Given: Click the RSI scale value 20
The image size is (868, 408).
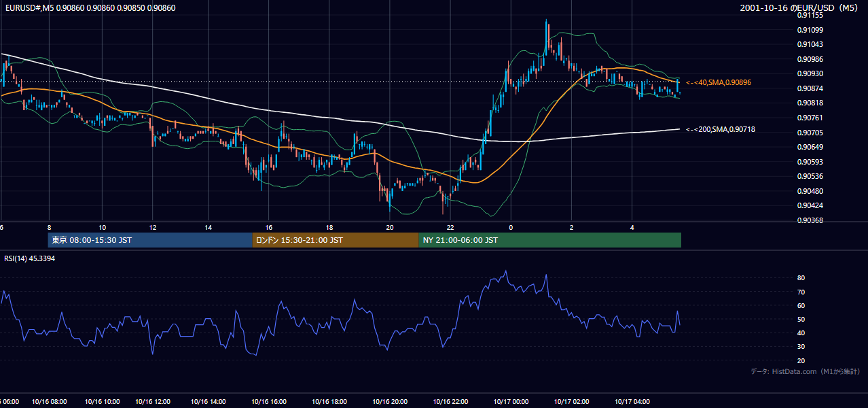Looking at the screenshot, I should (x=801, y=360).
